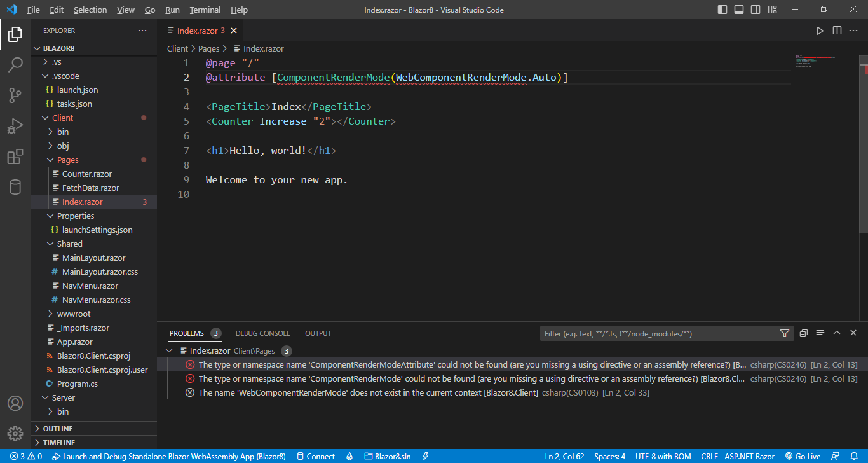Expand the obj folder

(93, 146)
